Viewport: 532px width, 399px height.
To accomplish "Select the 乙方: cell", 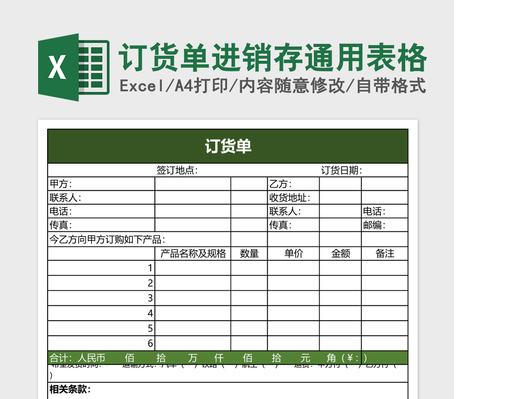I will pos(293,184).
